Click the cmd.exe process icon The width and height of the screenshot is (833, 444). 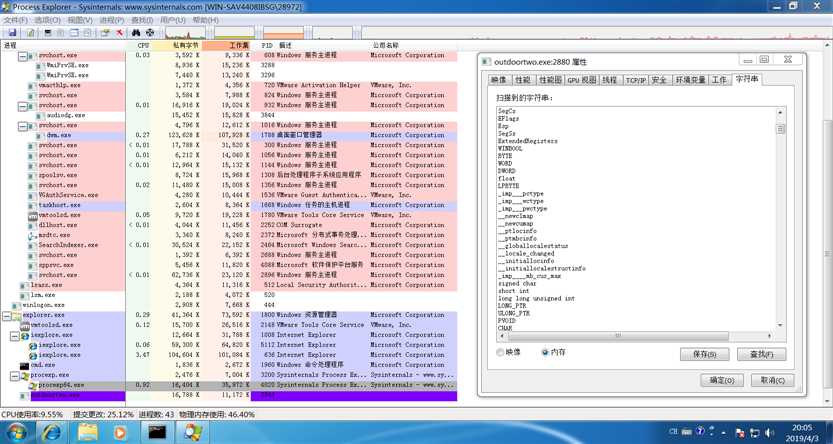click(24, 365)
